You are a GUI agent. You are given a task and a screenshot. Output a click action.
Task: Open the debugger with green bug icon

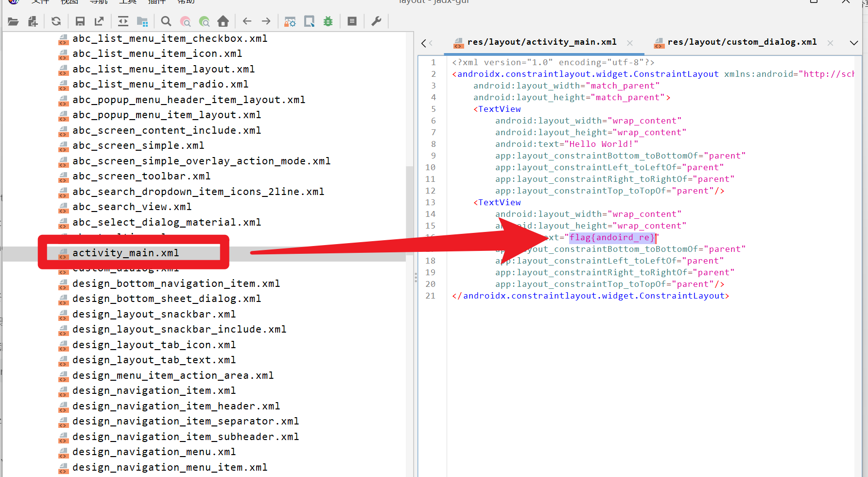(x=329, y=21)
